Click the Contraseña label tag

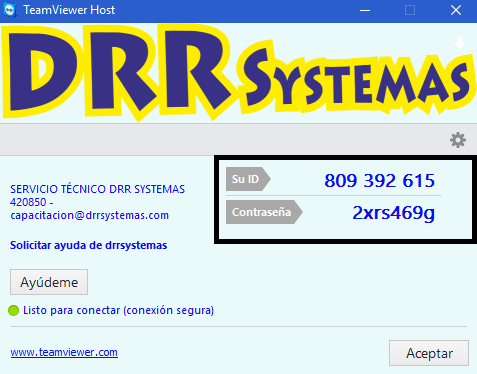point(264,212)
